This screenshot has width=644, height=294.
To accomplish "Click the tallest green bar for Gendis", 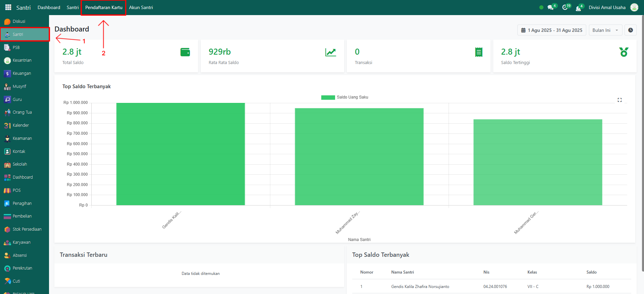I will click(180, 154).
